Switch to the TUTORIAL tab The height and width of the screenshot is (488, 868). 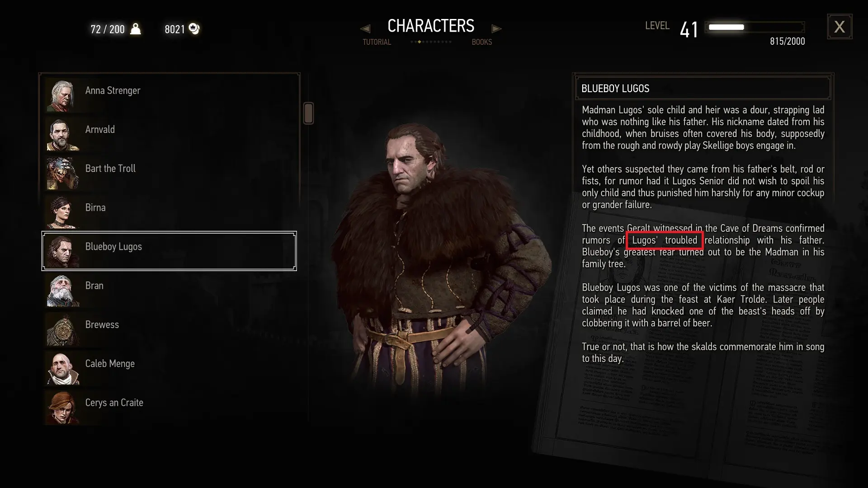point(377,42)
